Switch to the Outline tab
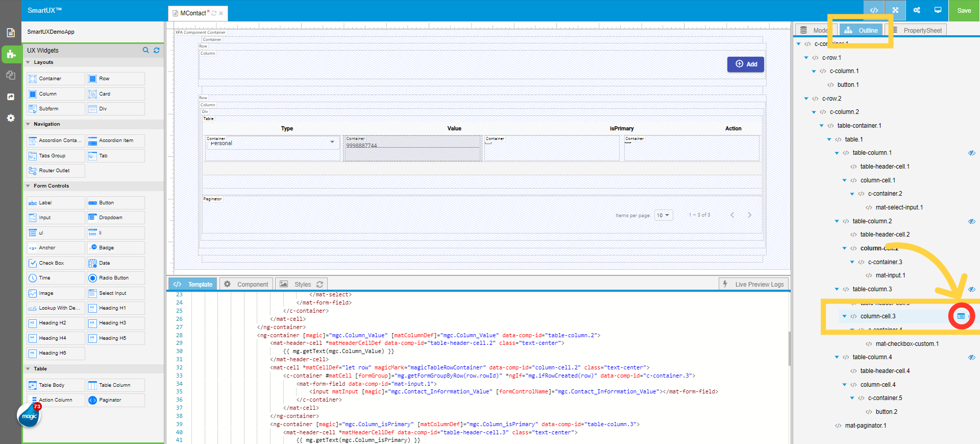This screenshot has width=980, height=444. click(x=861, y=30)
